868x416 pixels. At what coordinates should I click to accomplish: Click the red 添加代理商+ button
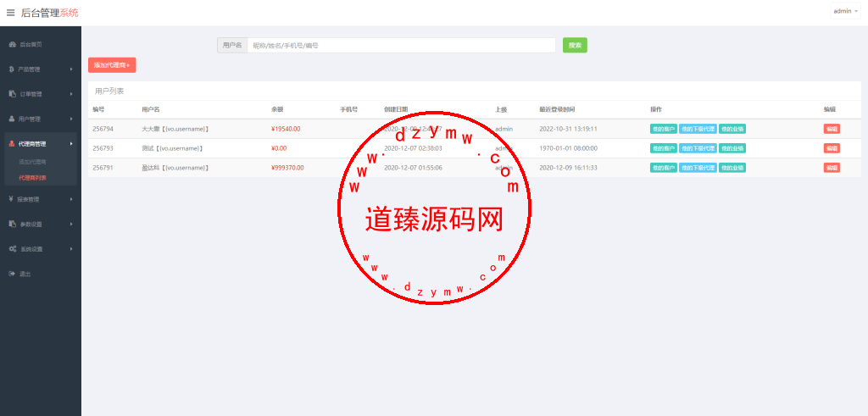click(112, 65)
